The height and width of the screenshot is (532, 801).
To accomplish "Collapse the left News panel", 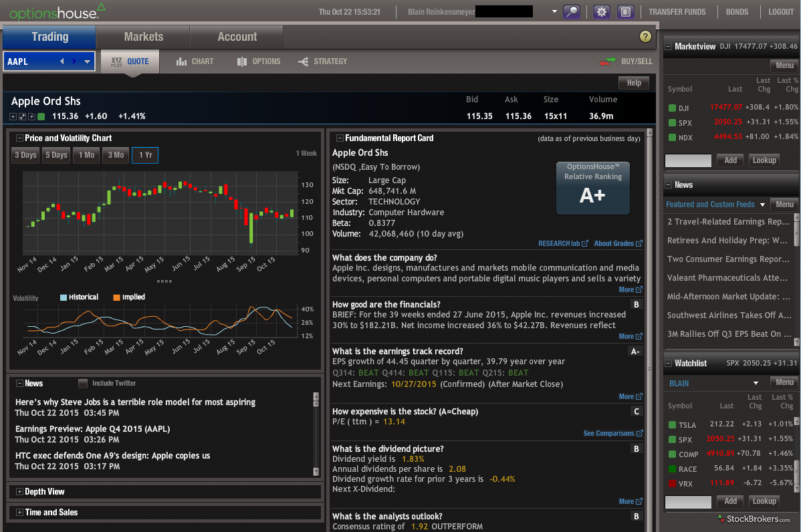I will [x=19, y=383].
